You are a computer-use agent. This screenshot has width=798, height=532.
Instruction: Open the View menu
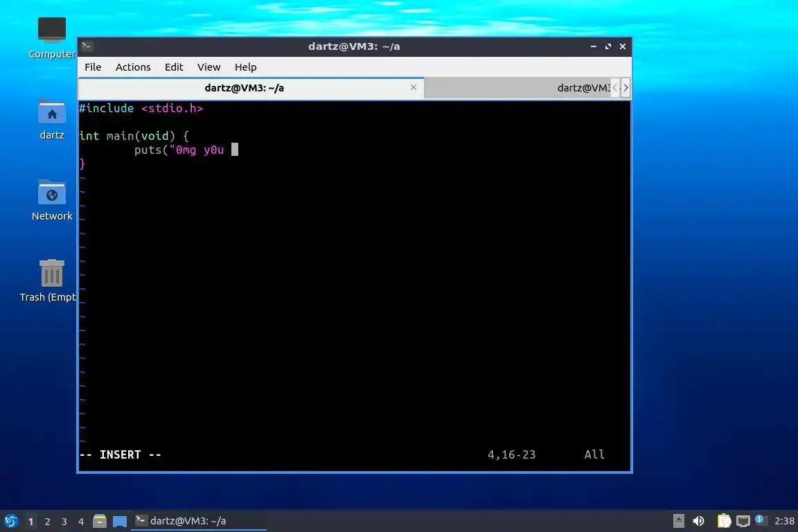(x=209, y=67)
